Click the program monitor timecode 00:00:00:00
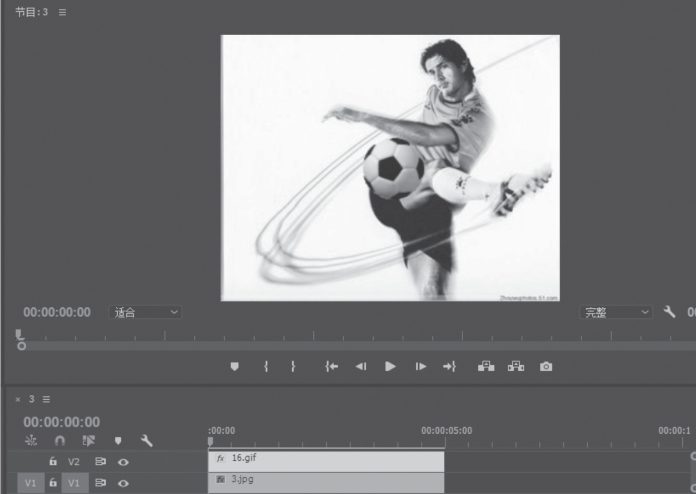The image size is (696, 494). click(x=57, y=312)
